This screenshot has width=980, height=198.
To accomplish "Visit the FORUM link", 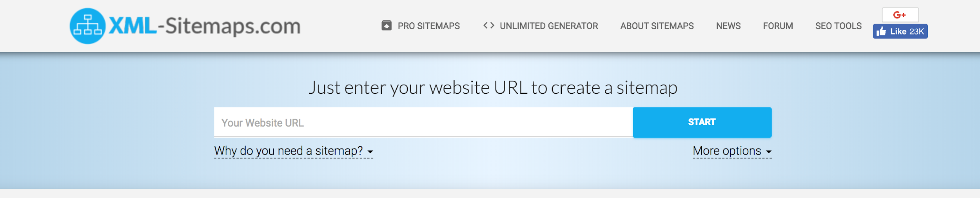I will pos(778,26).
